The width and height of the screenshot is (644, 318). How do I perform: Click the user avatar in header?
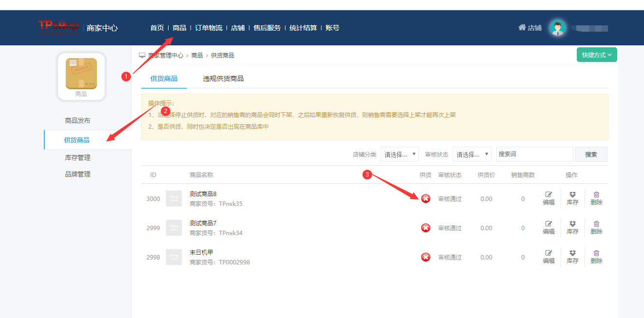pyautogui.click(x=557, y=28)
